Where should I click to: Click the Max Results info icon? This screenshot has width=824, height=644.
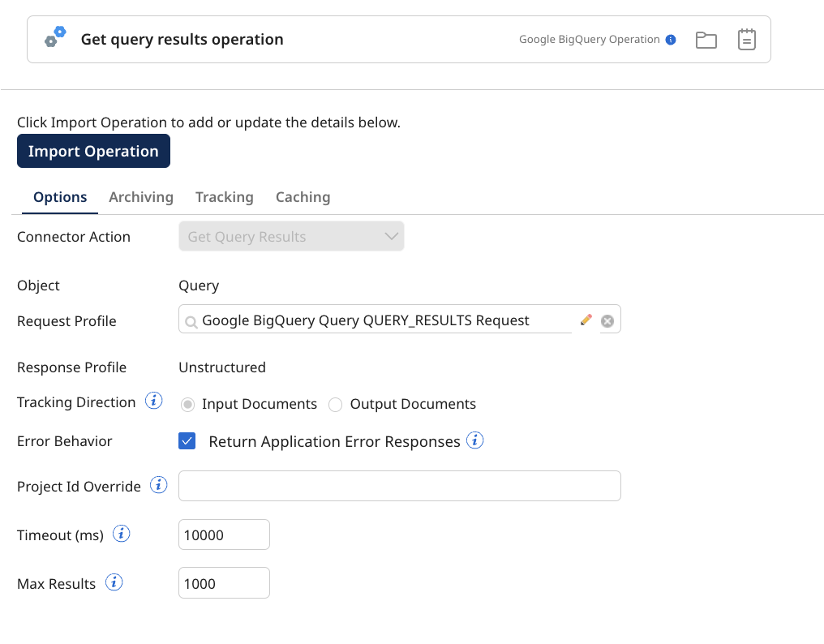(x=114, y=582)
